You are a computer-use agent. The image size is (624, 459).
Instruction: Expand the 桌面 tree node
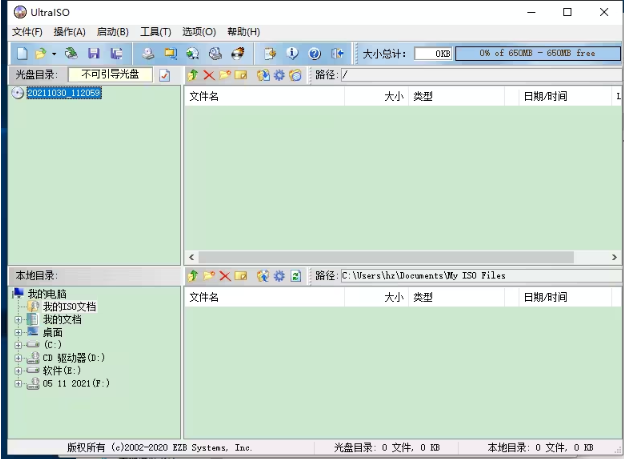point(18,332)
